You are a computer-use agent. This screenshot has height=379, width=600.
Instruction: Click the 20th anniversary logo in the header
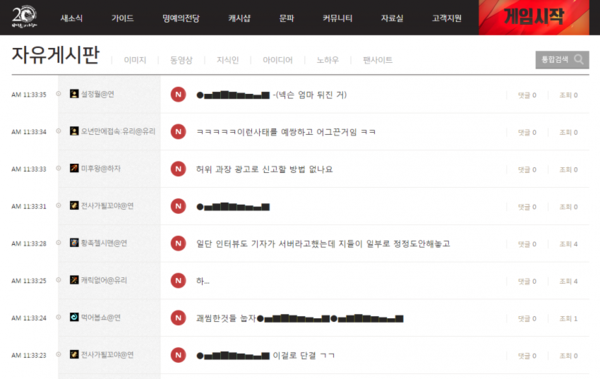pyautogui.click(x=24, y=17)
